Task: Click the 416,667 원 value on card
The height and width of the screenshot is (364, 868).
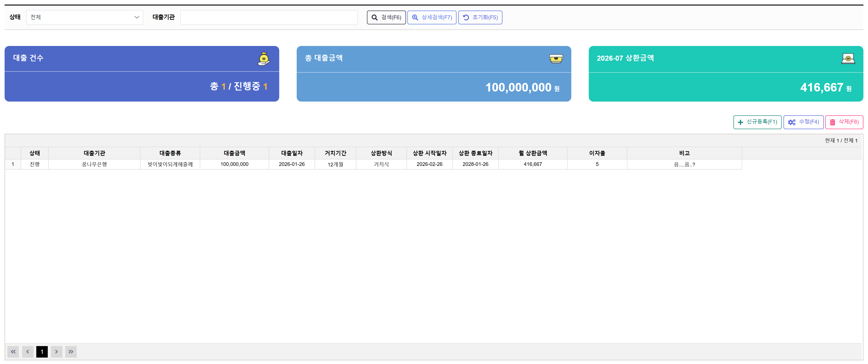Action: (x=826, y=87)
